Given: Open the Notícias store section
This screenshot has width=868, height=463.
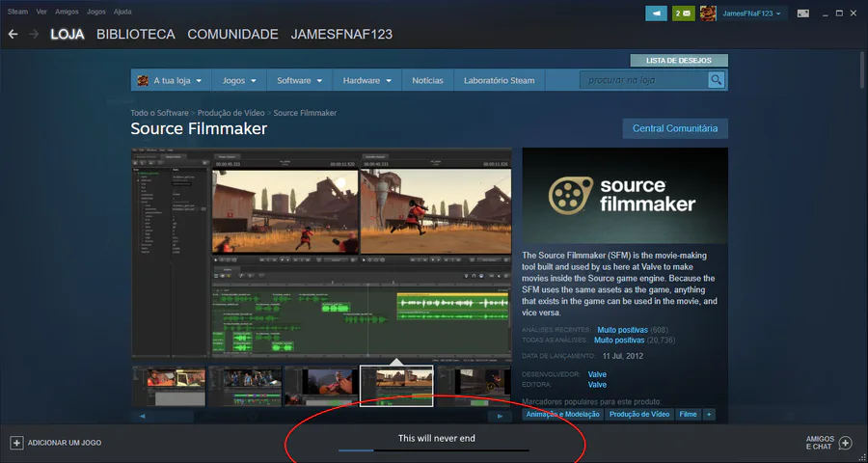Looking at the screenshot, I should (x=427, y=80).
